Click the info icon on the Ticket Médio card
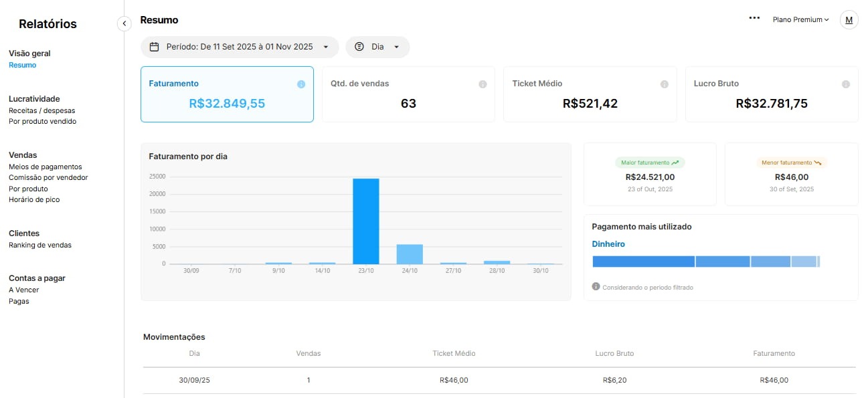Image resolution: width=868 pixels, height=398 pixels. (x=665, y=84)
